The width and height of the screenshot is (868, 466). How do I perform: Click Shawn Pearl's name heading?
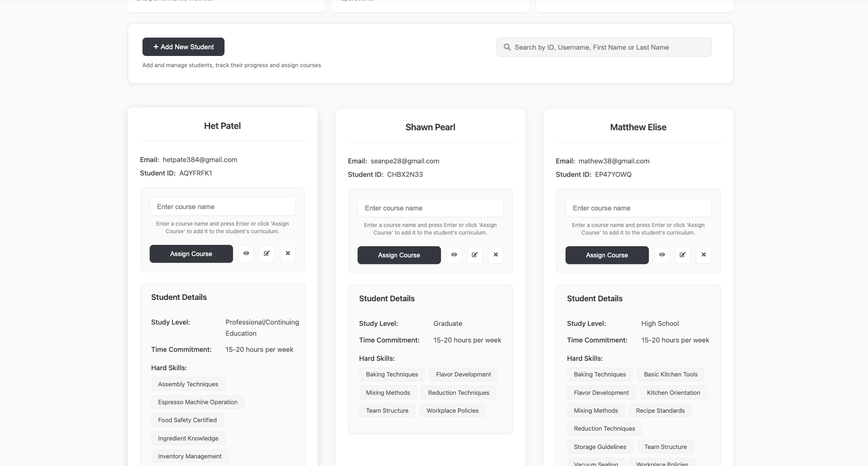coord(430,127)
